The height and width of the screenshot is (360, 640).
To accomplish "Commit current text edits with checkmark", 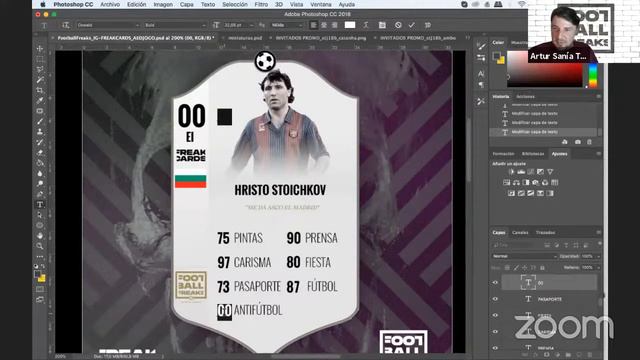I will pos(411,25).
